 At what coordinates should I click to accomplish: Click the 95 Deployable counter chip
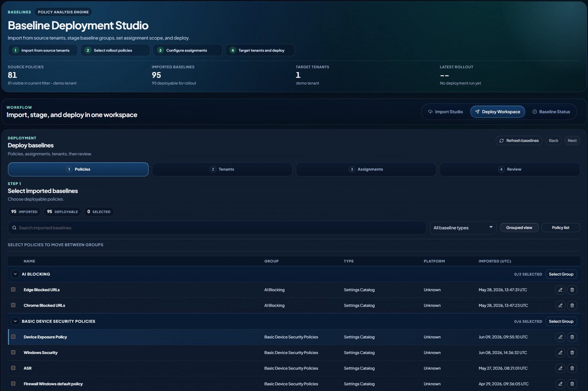tap(62, 212)
